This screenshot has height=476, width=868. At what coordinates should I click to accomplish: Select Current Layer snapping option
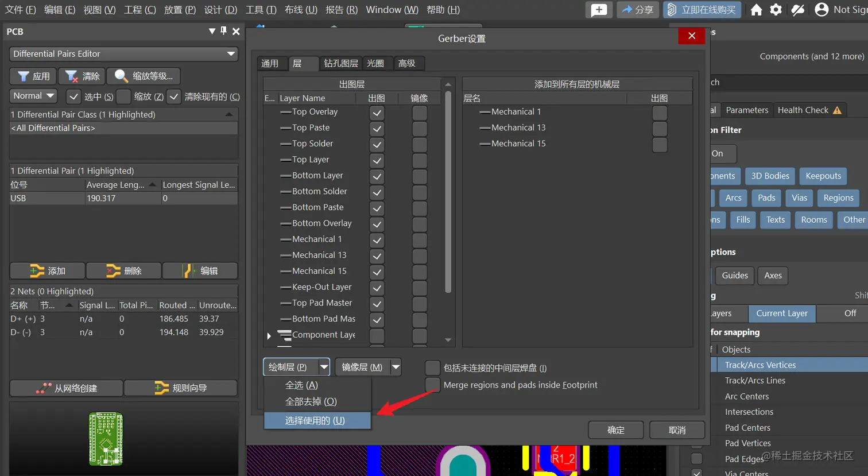782,314
